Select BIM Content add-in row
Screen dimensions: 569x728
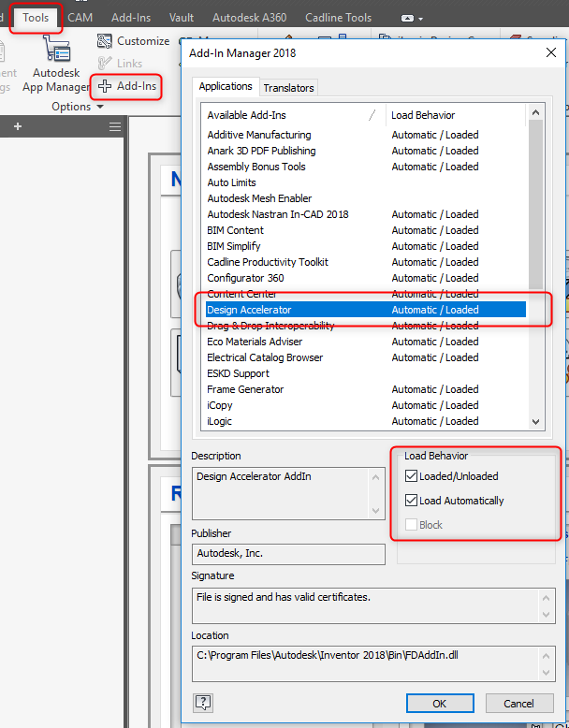(365, 230)
